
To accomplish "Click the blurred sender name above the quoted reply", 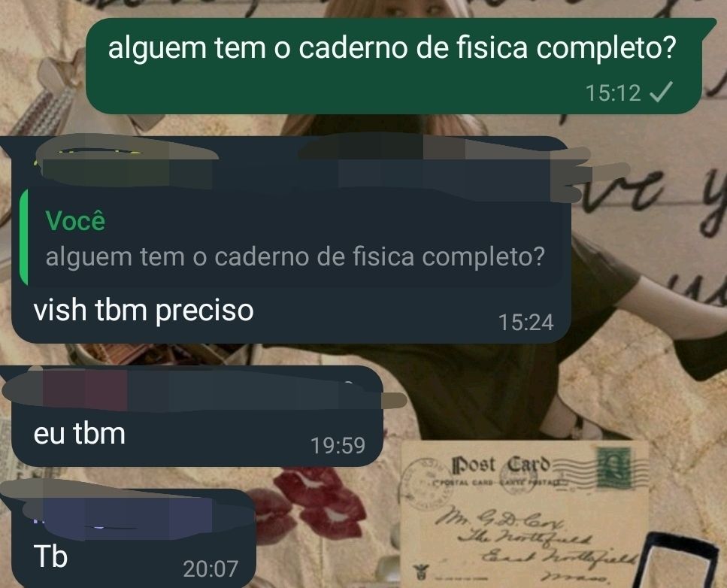I will [x=126, y=162].
